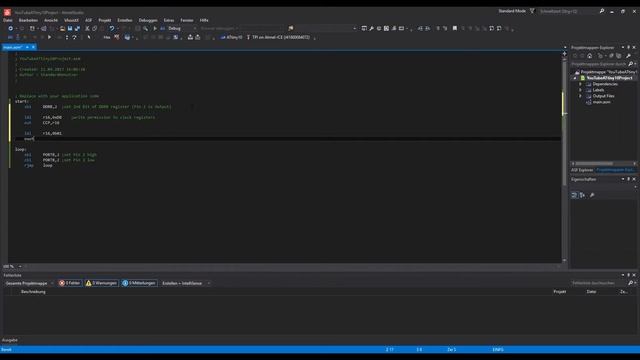Open the Ansicht menu
Viewport: 640px width, 360px height.
point(51,20)
